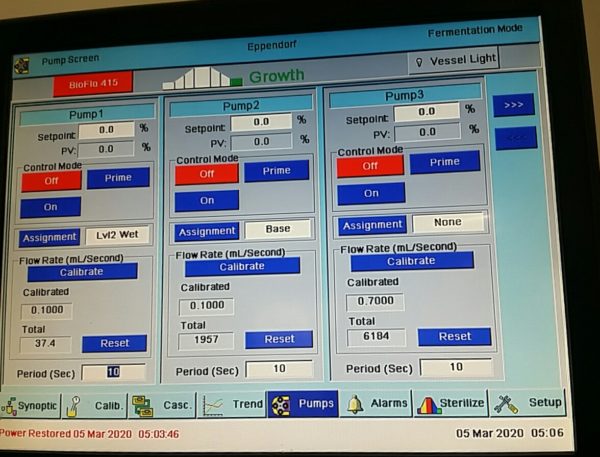Image resolution: width=600 pixels, height=457 pixels.
Task: Switch Pump1 control mode to On
Action: pyautogui.click(x=52, y=207)
